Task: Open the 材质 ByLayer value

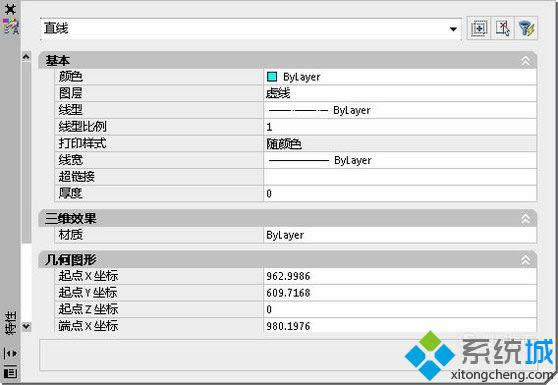Action: (400, 235)
